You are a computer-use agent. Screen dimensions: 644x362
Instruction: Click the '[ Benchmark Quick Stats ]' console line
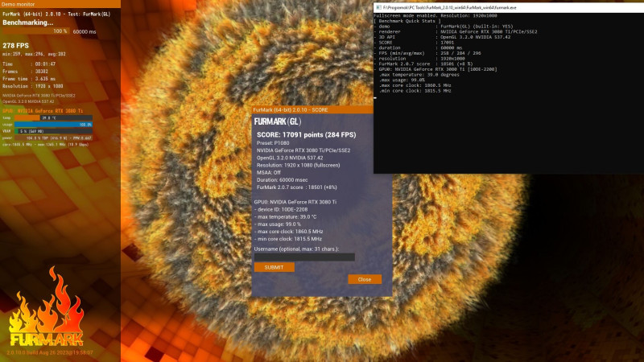[407, 21]
